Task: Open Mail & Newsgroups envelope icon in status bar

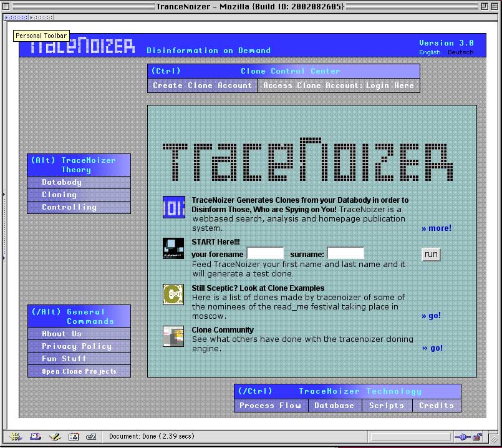Action: [35, 437]
